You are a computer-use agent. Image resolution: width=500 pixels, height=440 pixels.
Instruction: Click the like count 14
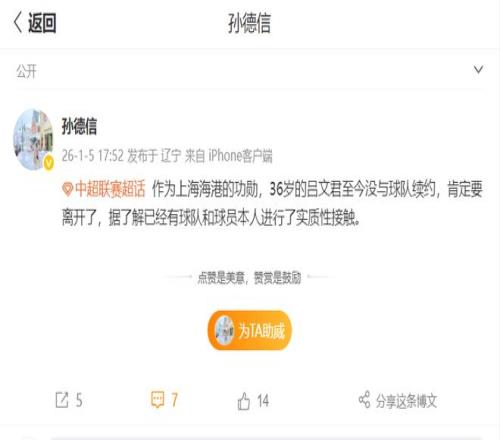tap(263, 401)
